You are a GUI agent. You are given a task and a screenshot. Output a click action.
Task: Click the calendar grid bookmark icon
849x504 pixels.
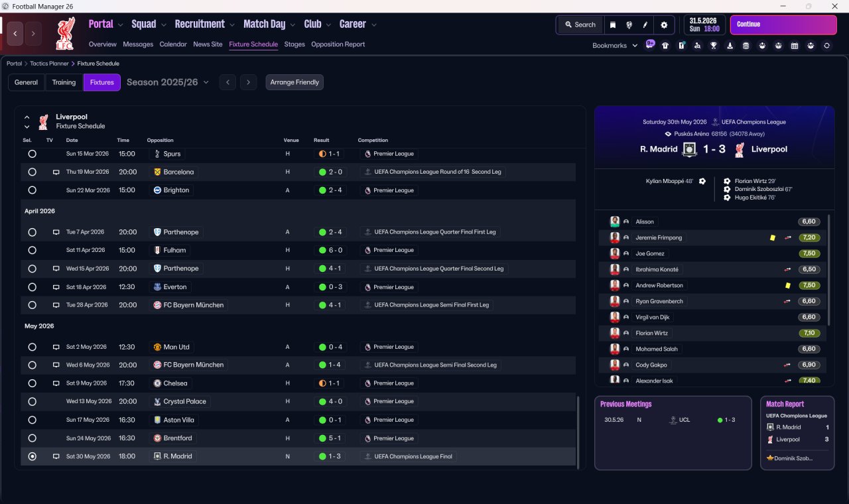[x=795, y=46]
